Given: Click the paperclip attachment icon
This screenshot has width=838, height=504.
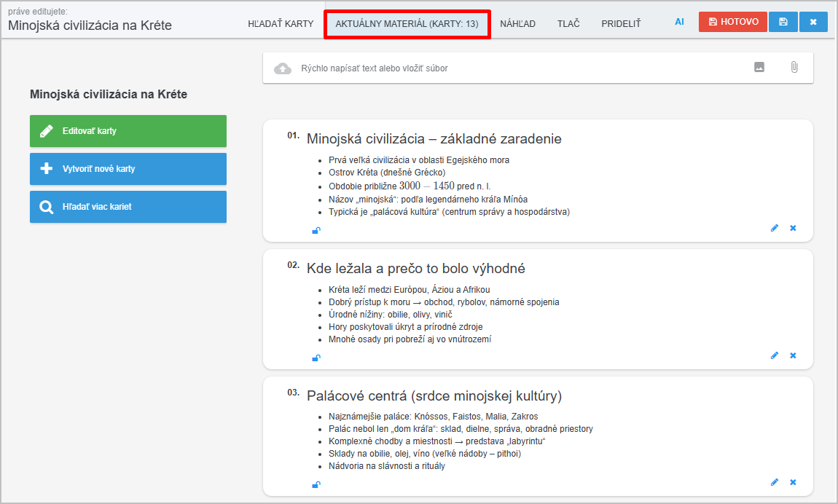Looking at the screenshot, I should [x=794, y=68].
